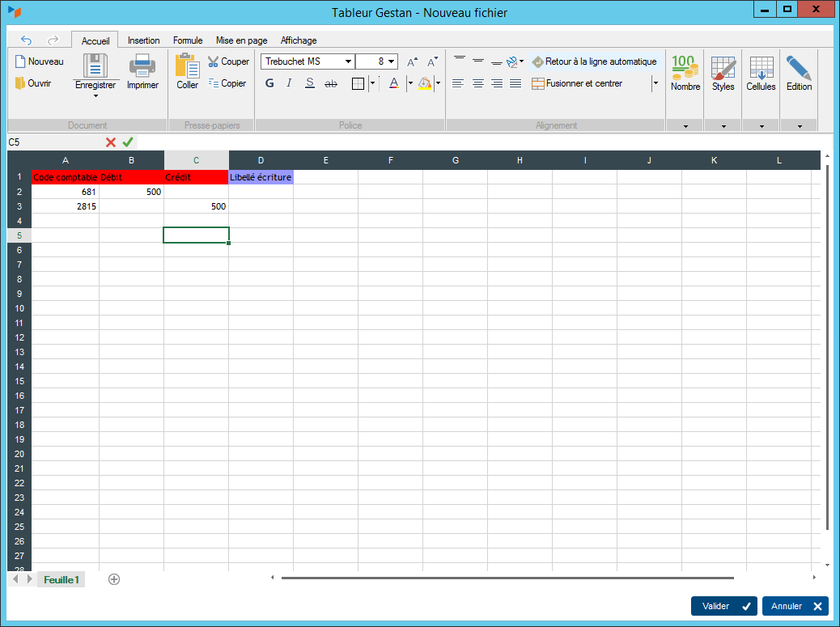Screen dimensions: 840x627
Task: Select the Libellé écriture header cell
Action: (261, 176)
